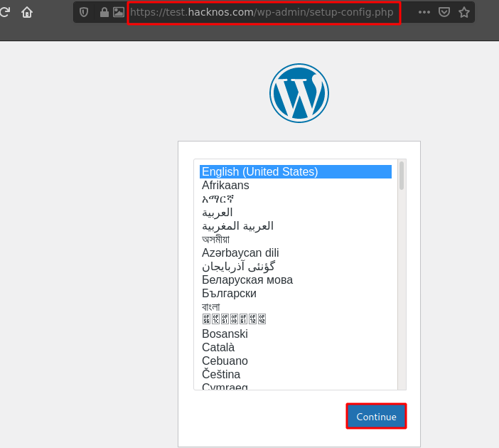Viewport: 499px width, 448px height.
Task: Select English (United States) language
Action: (x=296, y=171)
